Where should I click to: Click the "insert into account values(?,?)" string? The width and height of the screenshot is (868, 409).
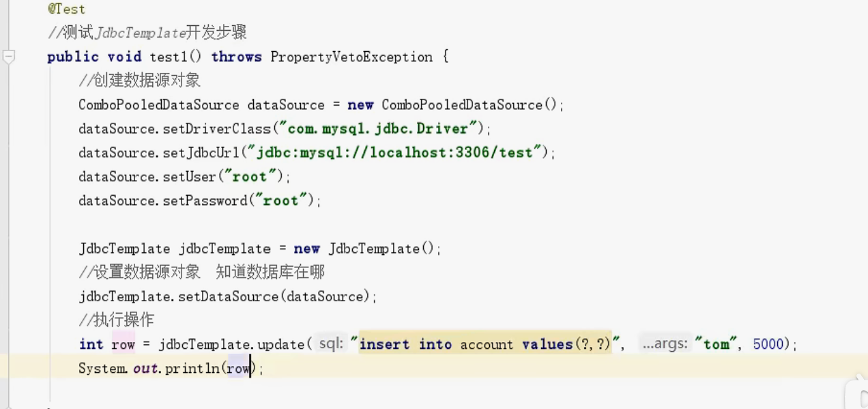487,344
